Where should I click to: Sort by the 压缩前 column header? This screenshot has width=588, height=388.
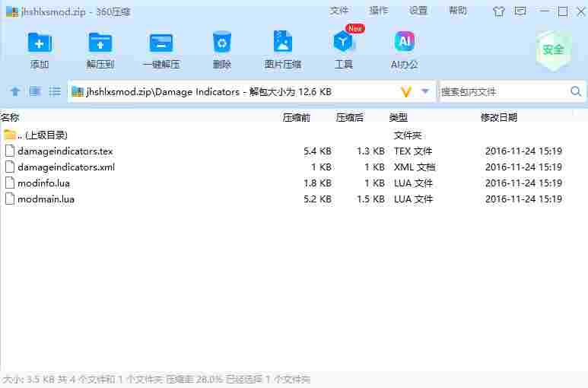[296, 118]
